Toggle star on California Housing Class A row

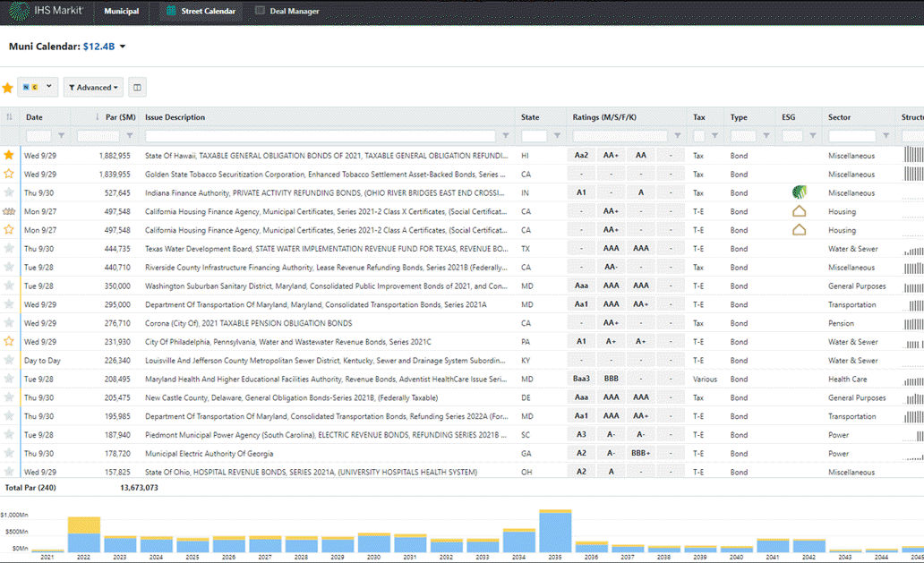[x=9, y=230]
